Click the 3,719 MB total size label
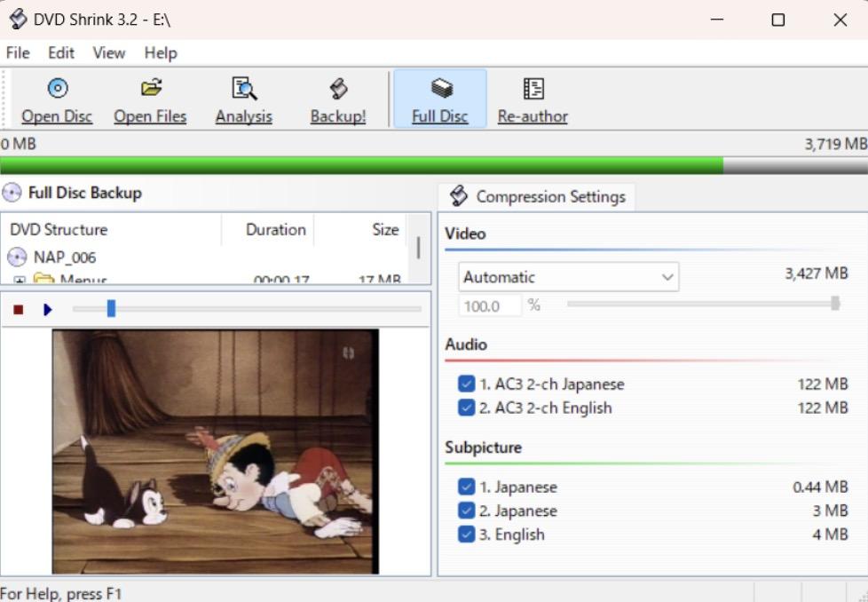Viewport: 868px width, 602px height. pos(836,144)
